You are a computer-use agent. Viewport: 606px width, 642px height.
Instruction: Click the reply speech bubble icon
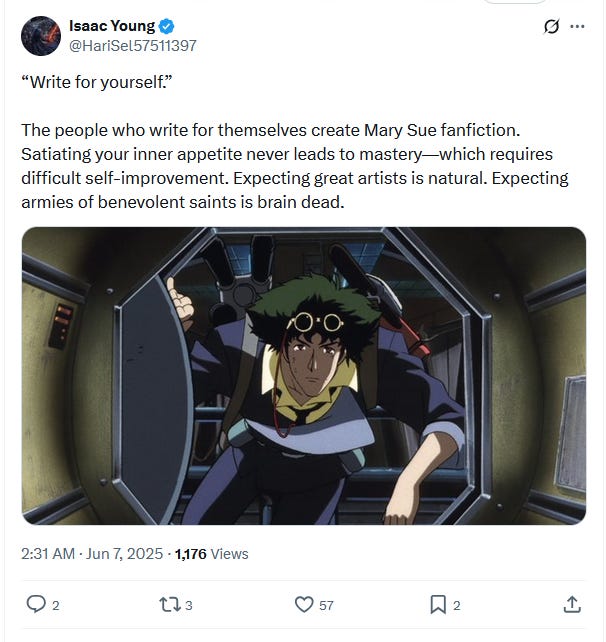point(36,604)
